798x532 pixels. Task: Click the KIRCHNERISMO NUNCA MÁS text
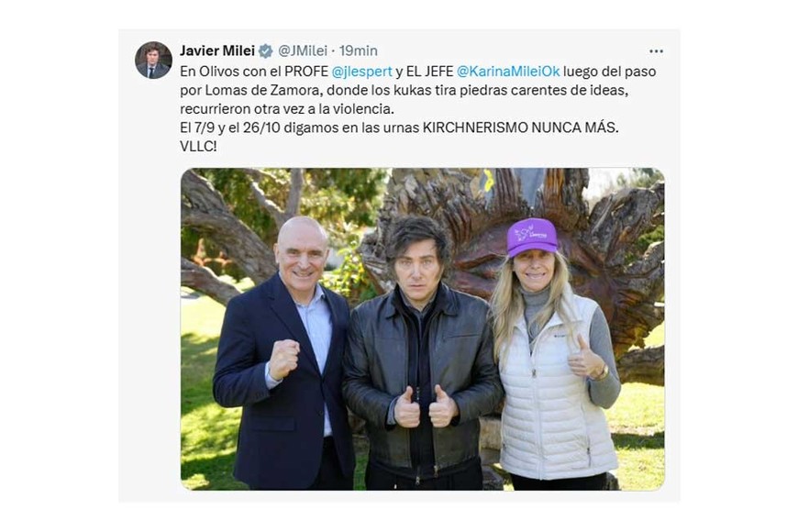[521, 127]
